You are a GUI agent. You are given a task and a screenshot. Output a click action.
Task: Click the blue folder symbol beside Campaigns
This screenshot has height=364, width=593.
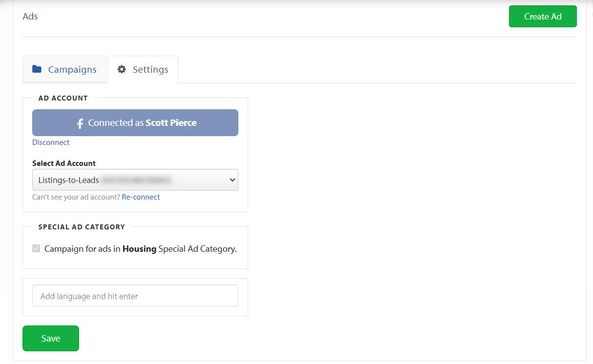[37, 69]
